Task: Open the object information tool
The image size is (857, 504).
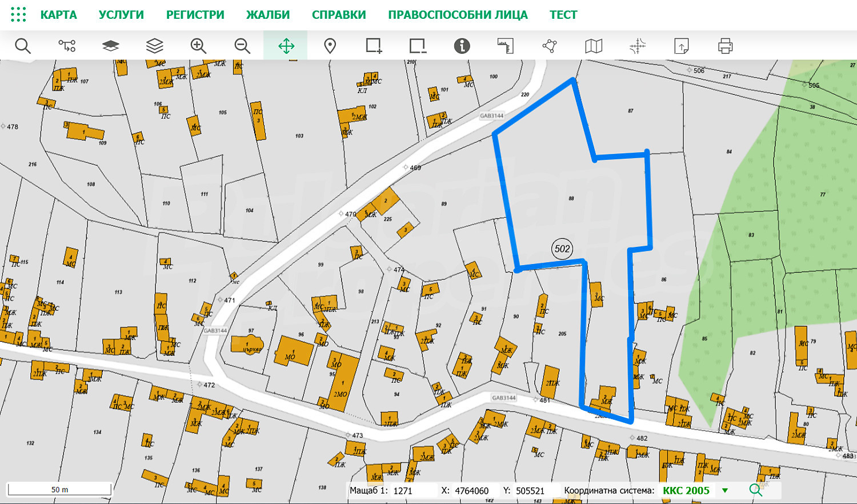Action: [x=462, y=46]
